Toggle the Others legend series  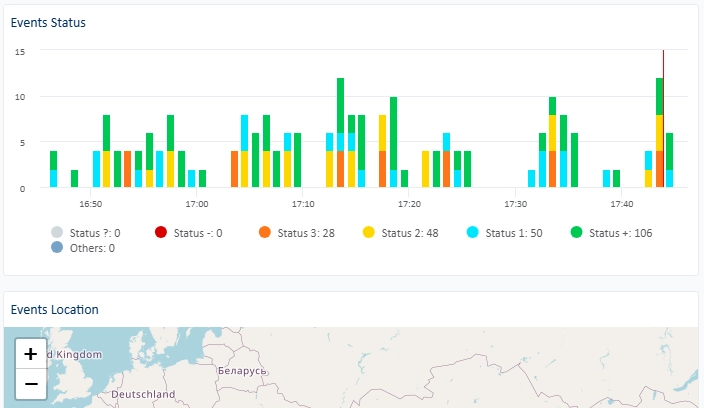click(x=83, y=248)
